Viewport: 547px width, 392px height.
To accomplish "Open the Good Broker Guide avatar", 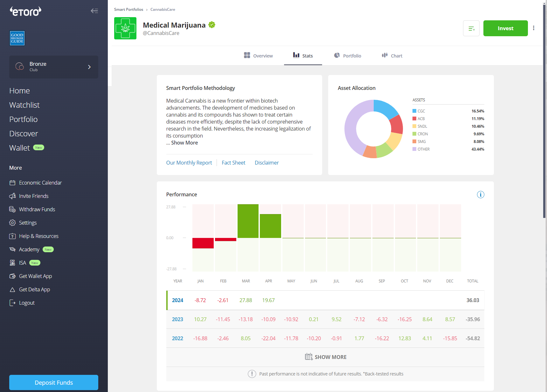I will [x=17, y=38].
